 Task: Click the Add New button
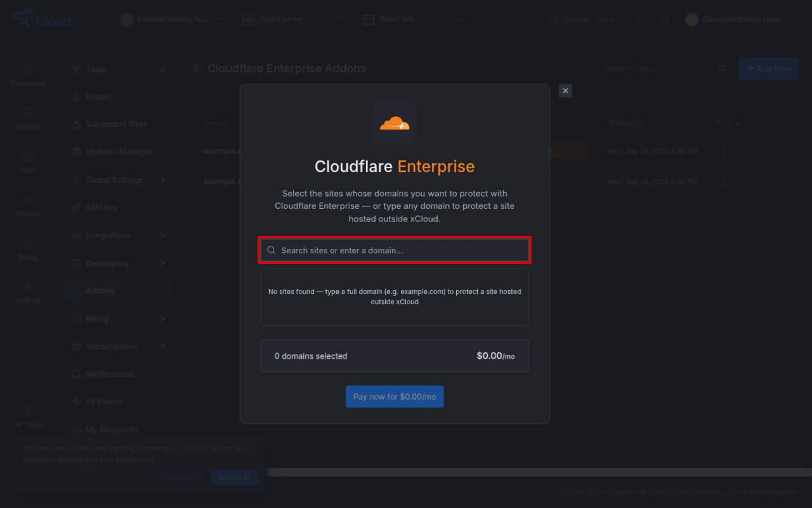[769, 69]
